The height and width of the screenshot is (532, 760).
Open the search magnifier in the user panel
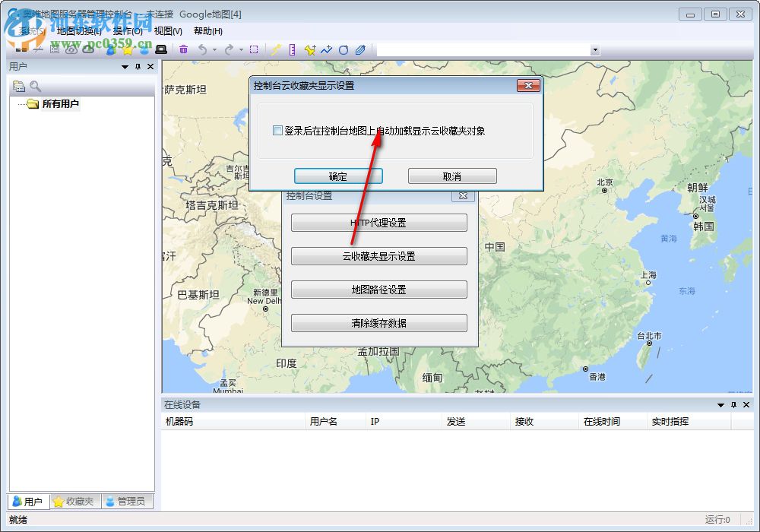(34, 86)
